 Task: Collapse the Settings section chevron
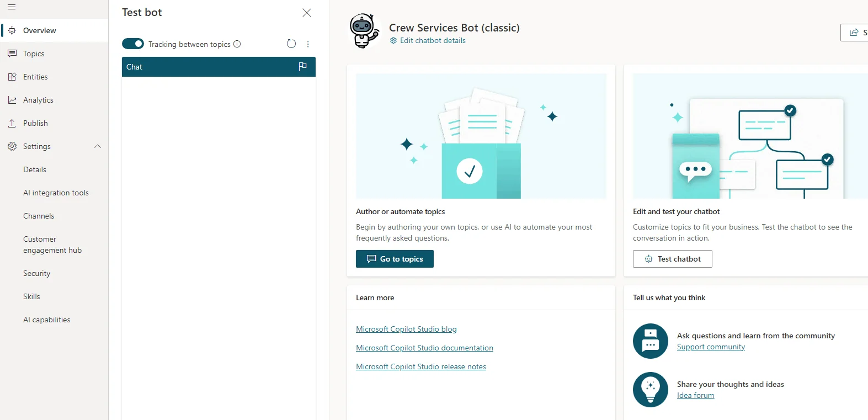pyautogui.click(x=98, y=146)
